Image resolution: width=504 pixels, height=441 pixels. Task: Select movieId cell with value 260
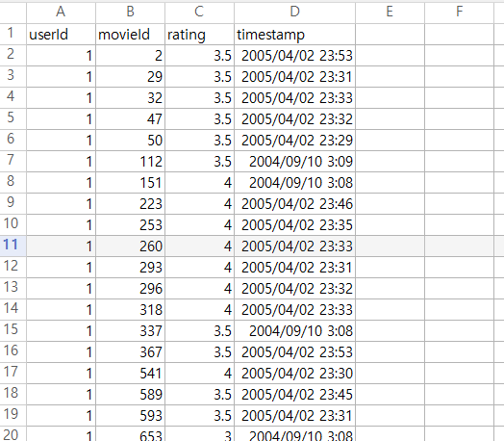pos(130,246)
